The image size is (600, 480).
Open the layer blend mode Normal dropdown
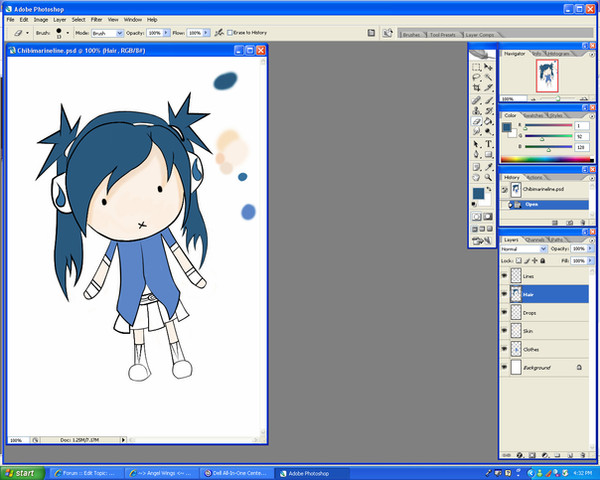pos(543,249)
